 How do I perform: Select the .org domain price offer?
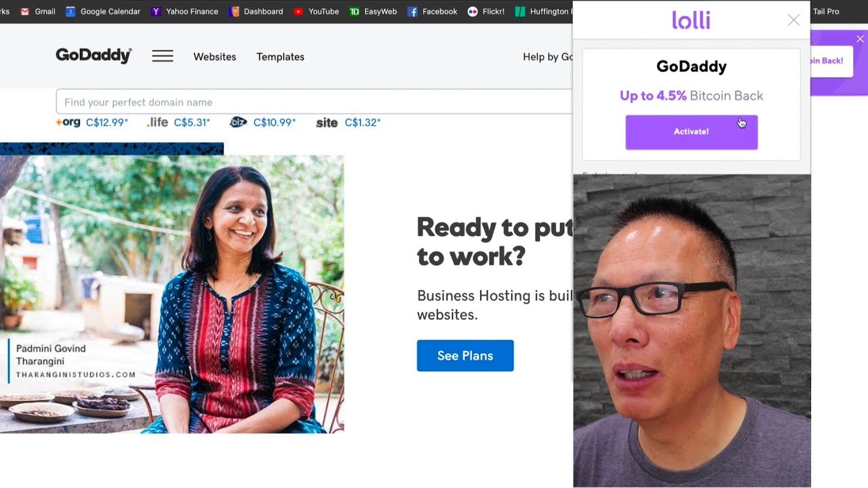pos(92,123)
